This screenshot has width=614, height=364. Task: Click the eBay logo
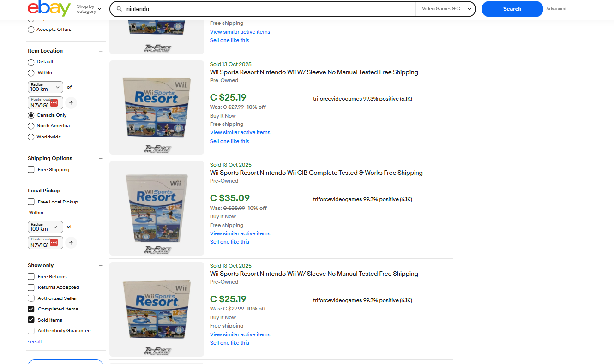[x=48, y=8]
